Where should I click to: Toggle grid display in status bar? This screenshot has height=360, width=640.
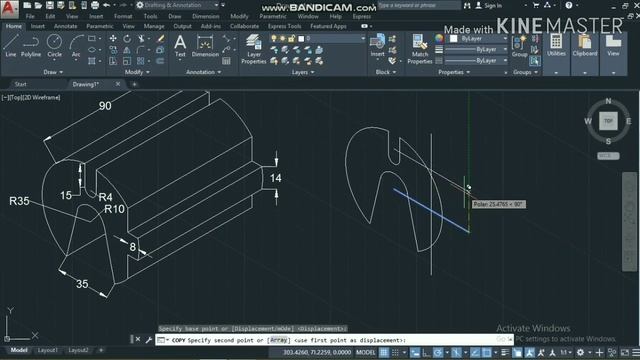(x=384, y=352)
